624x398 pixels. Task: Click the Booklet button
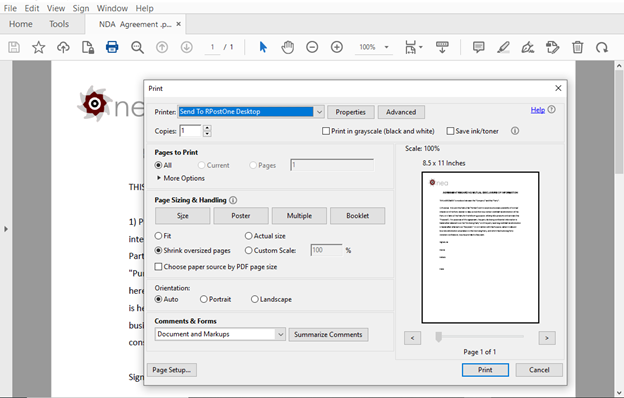coord(357,216)
